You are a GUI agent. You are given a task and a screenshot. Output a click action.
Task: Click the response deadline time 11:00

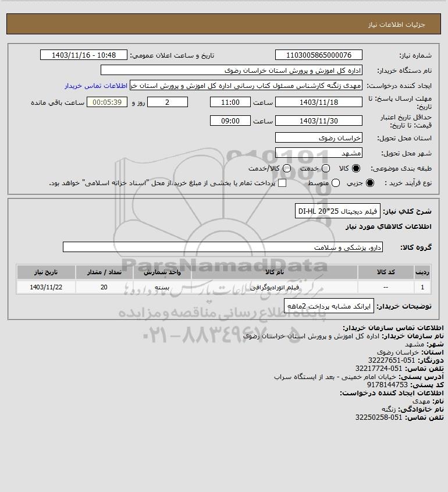[x=230, y=102]
